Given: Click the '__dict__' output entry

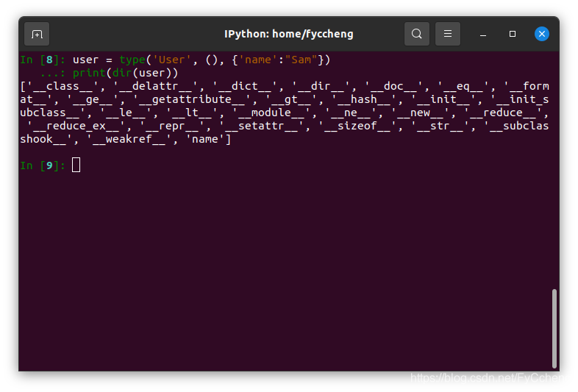Looking at the screenshot, I should 245,86.
